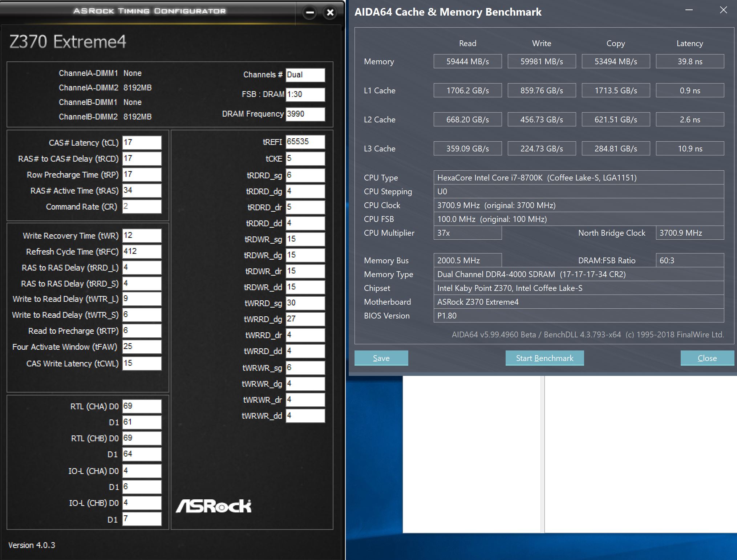737x560 pixels.
Task: Click the Save button in AIDA64
Action: tap(381, 358)
